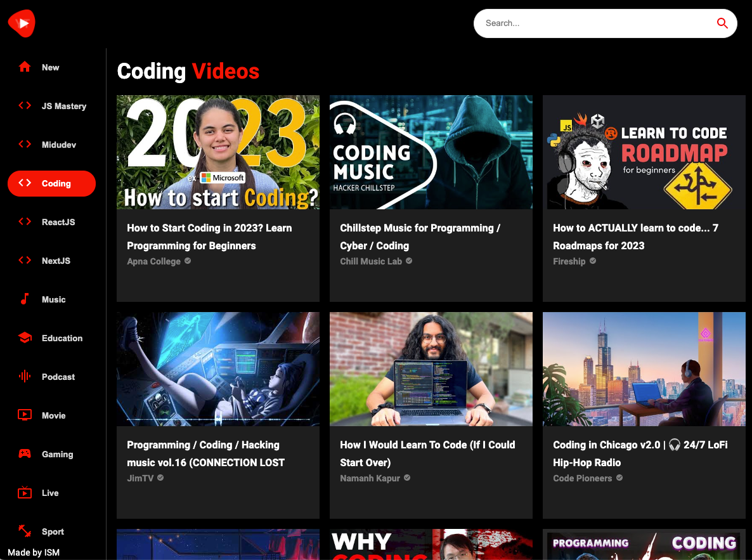Screen dimensions: 752x560
Task: Open title 'Coding in Chicago v2.0'
Action: (x=640, y=453)
